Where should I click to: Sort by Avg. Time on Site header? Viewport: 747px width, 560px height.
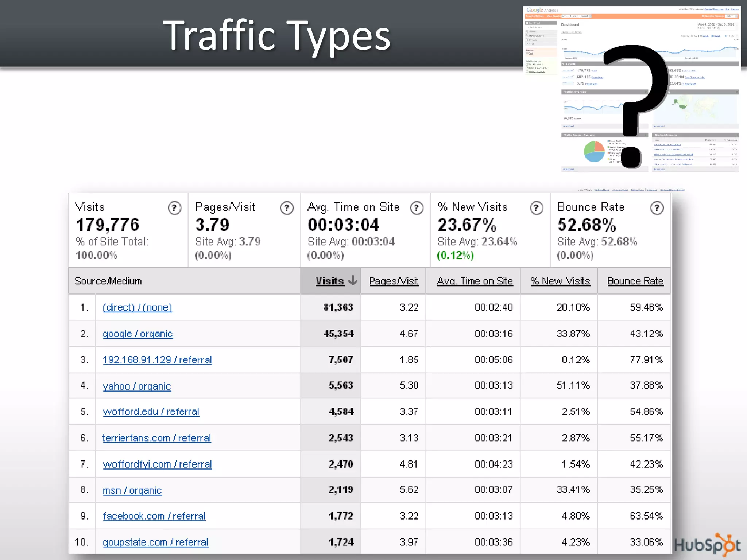click(x=475, y=281)
